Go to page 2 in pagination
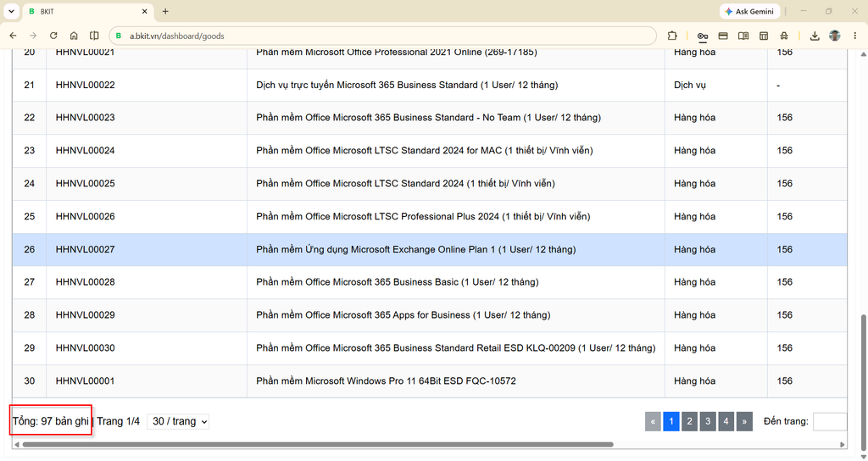Viewport: 868px width, 461px height. pos(689,421)
